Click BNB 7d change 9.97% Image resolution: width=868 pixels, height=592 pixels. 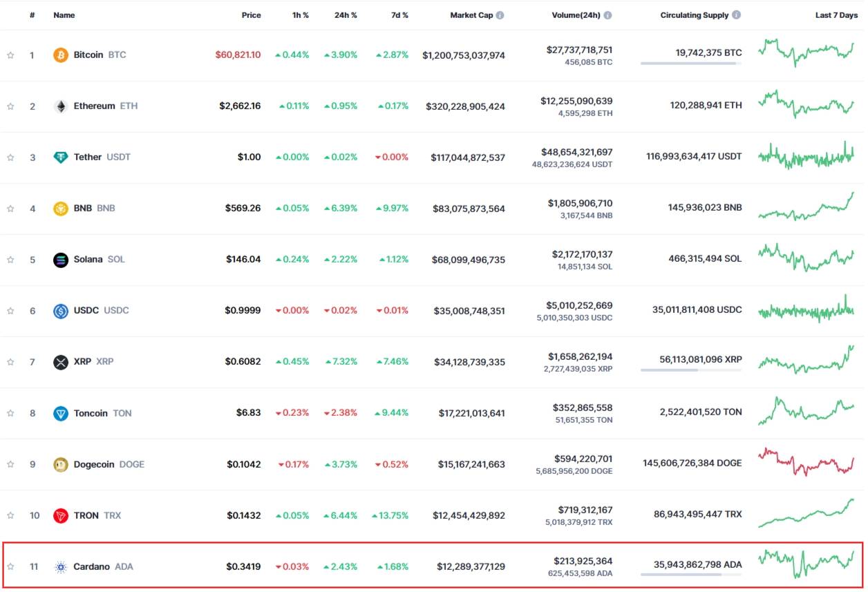(x=393, y=208)
